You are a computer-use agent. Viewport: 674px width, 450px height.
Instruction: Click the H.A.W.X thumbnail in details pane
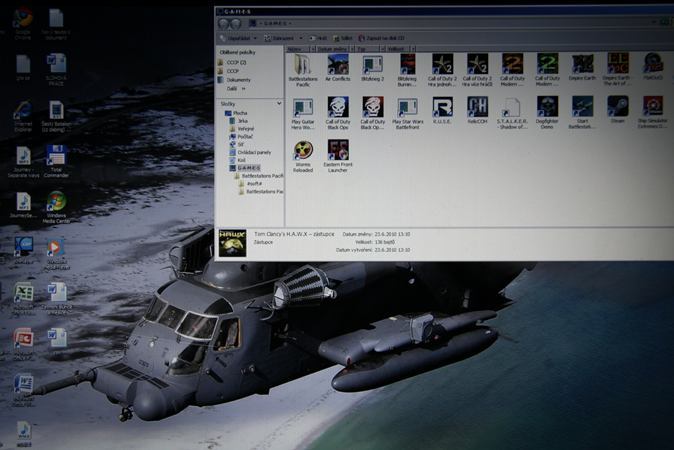coord(233,243)
